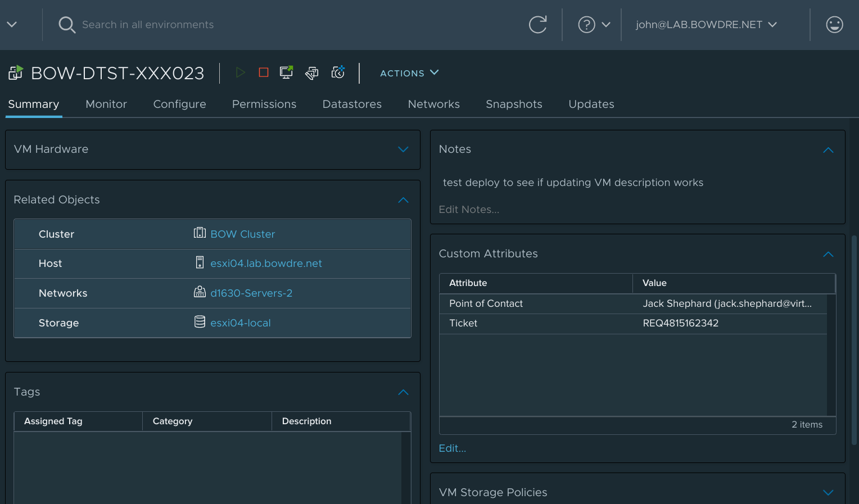
Task: Open the help dropdown arrow
Action: pos(606,25)
